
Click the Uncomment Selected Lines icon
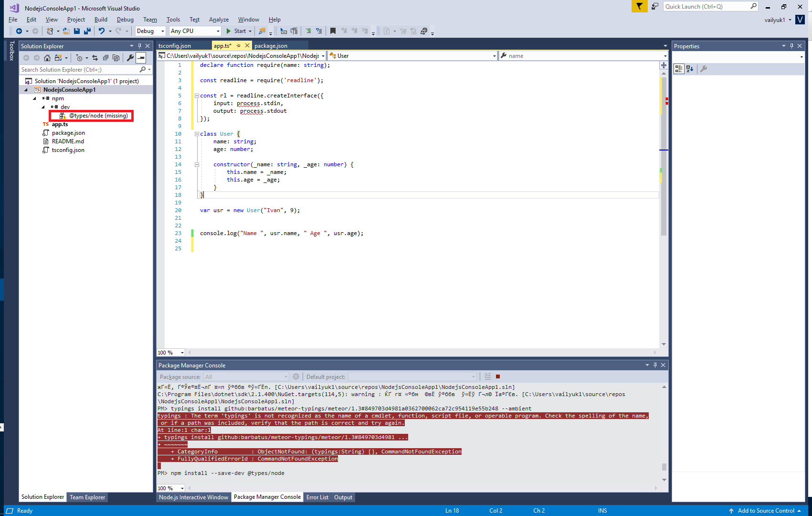[x=319, y=31]
